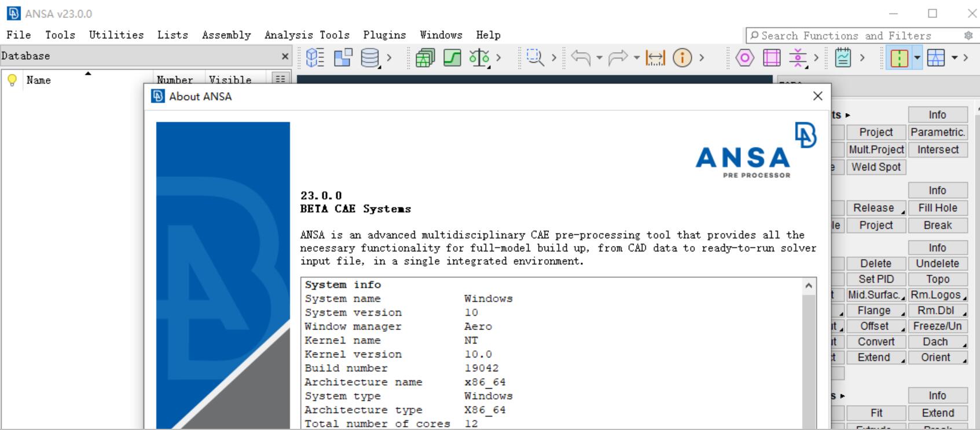Screen dimensions: 980x430
Task: Click the pink hexagon nut icon
Action: (745, 57)
